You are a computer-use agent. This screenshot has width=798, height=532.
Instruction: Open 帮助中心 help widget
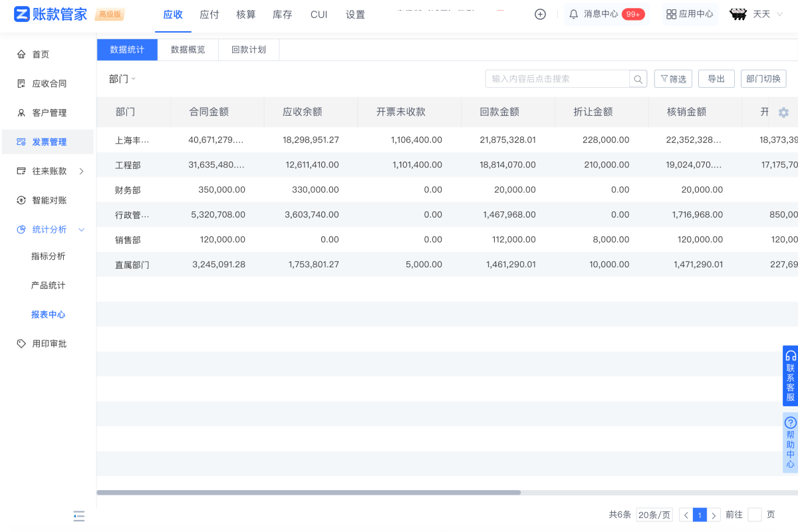tap(790, 442)
